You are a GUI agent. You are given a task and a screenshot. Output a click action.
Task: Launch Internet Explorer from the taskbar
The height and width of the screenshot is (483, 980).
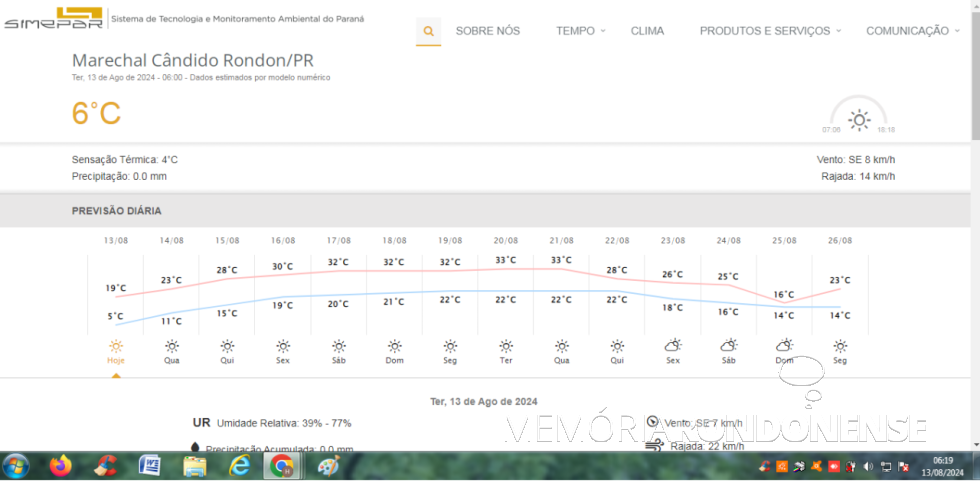(x=239, y=466)
